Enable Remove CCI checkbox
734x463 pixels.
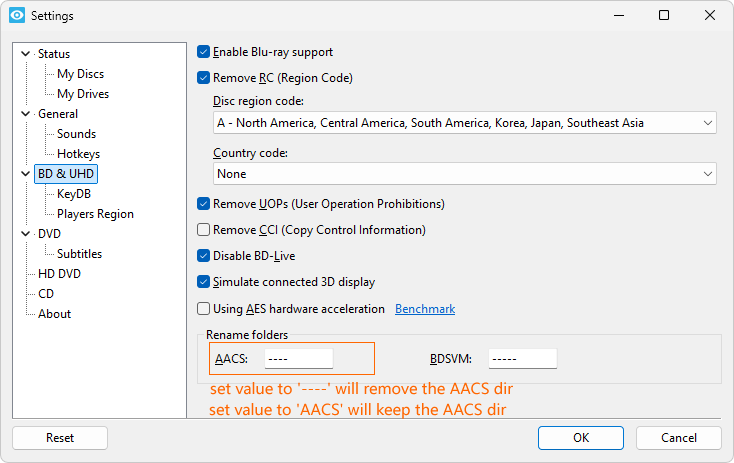pyautogui.click(x=203, y=229)
